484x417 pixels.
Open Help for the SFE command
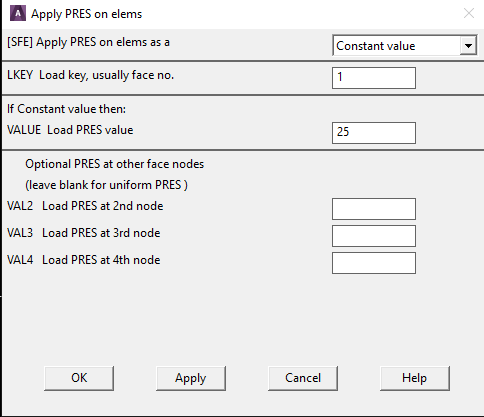tap(415, 378)
